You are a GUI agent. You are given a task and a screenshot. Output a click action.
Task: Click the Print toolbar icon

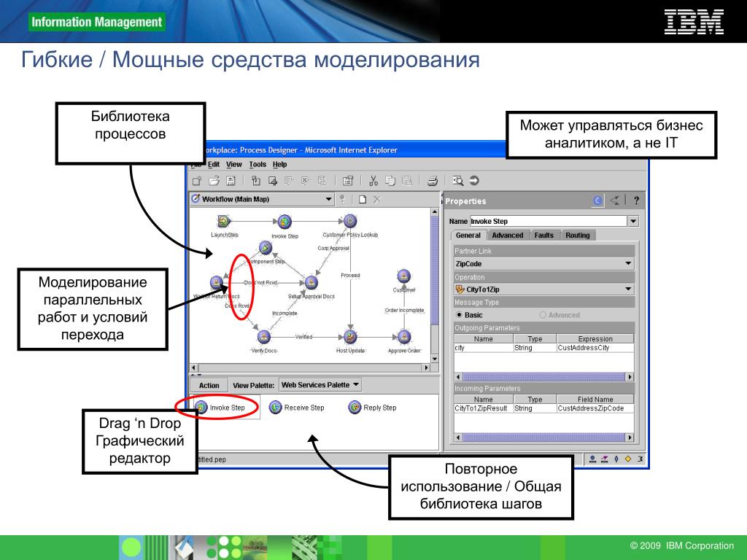(x=433, y=181)
